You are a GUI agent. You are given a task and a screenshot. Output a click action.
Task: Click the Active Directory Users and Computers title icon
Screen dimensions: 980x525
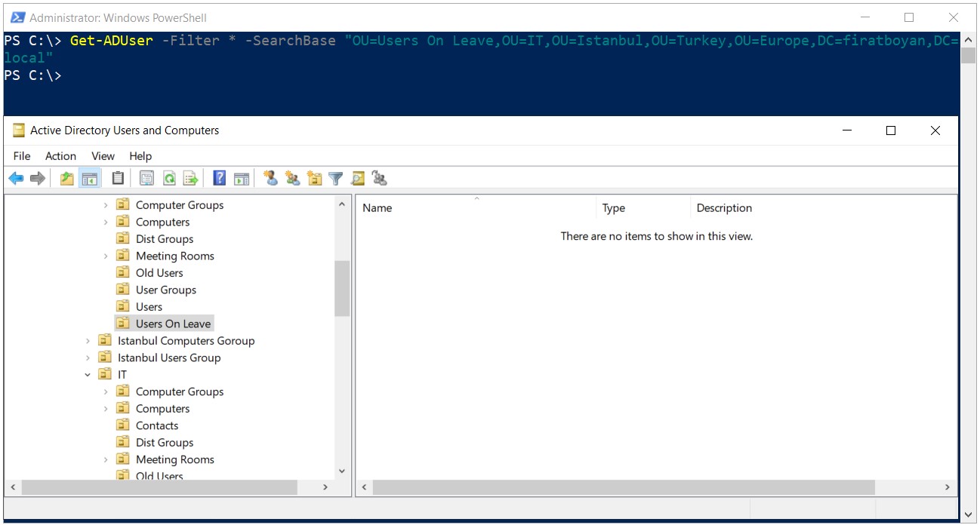pyautogui.click(x=19, y=130)
